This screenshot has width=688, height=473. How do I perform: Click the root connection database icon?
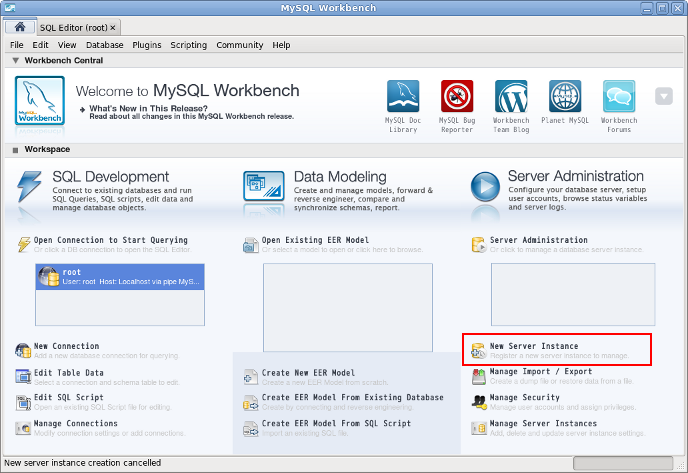tap(48, 277)
